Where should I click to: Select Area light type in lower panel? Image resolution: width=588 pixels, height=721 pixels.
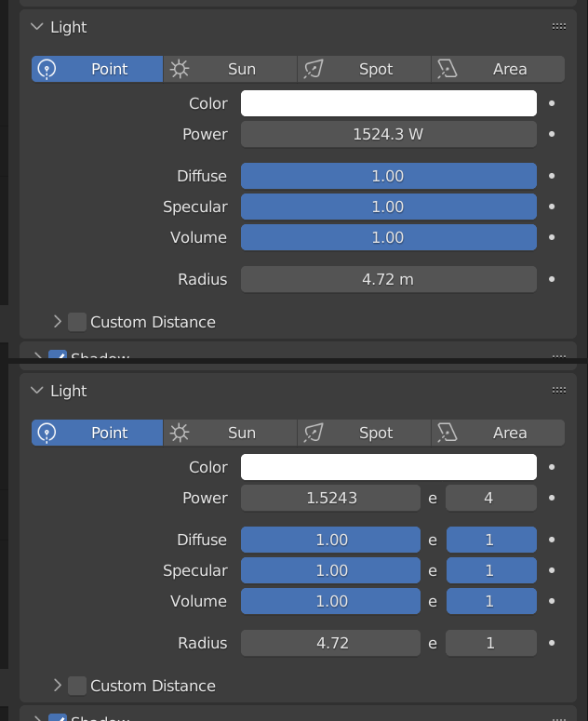pos(498,433)
